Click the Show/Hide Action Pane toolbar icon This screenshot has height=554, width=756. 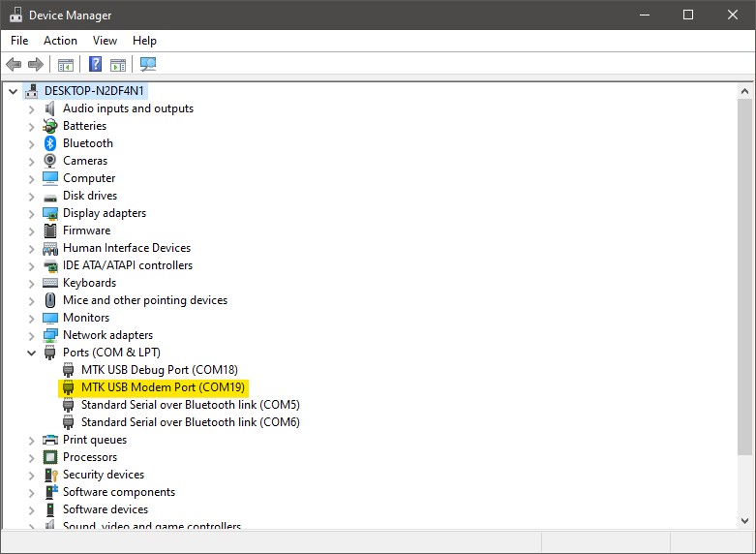pos(118,64)
